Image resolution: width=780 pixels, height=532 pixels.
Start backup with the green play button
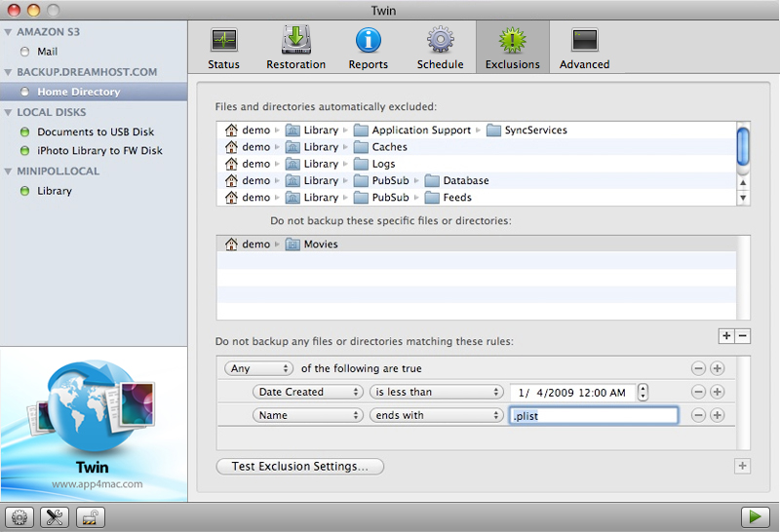755,517
